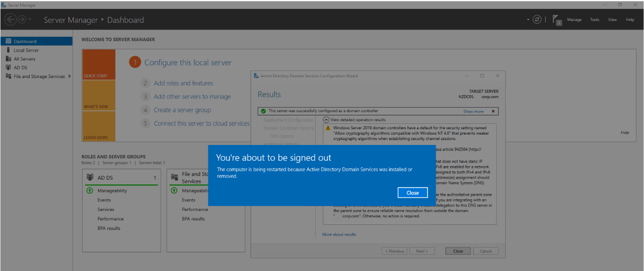Screen dimensions: 644x271
Task: Click Create a server group
Action: (x=182, y=110)
